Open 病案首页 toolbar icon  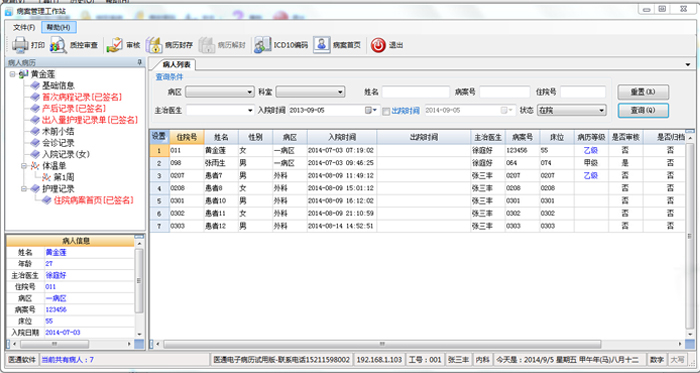point(321,45)
